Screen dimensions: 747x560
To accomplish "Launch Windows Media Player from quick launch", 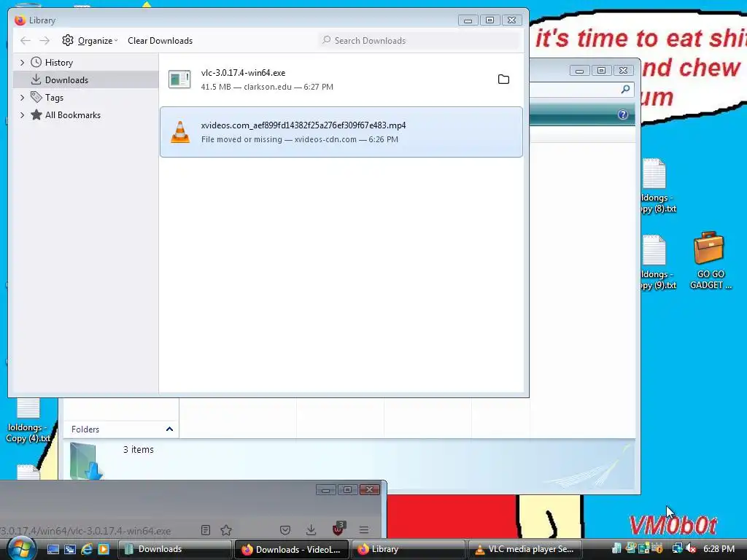I will tap(103, 549).
